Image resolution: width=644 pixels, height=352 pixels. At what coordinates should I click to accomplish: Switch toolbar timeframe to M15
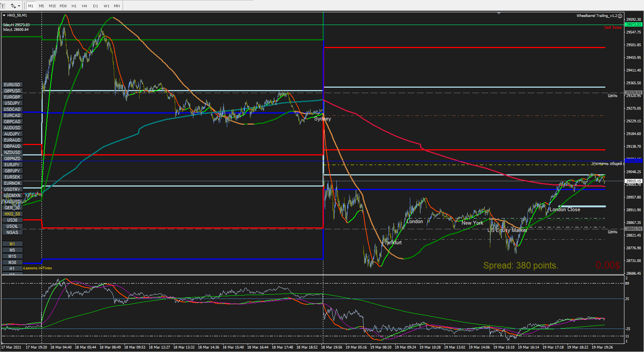coord(52,6)
